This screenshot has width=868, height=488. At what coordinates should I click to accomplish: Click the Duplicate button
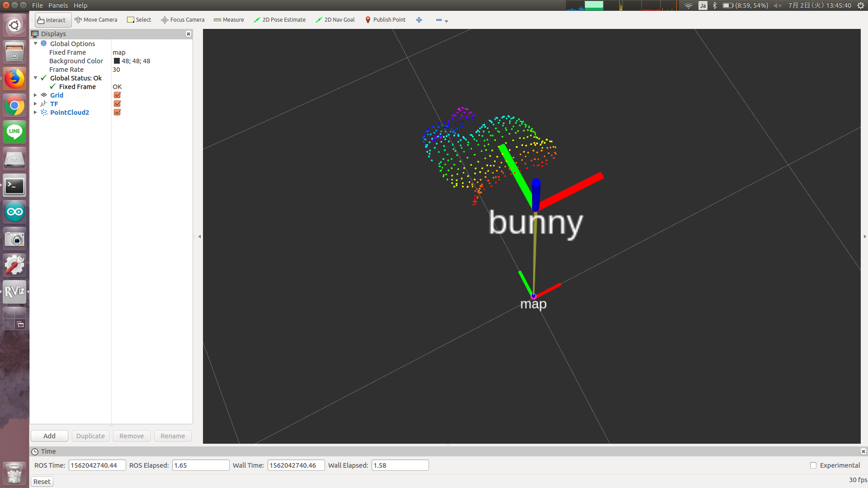[x=90, y=436]
